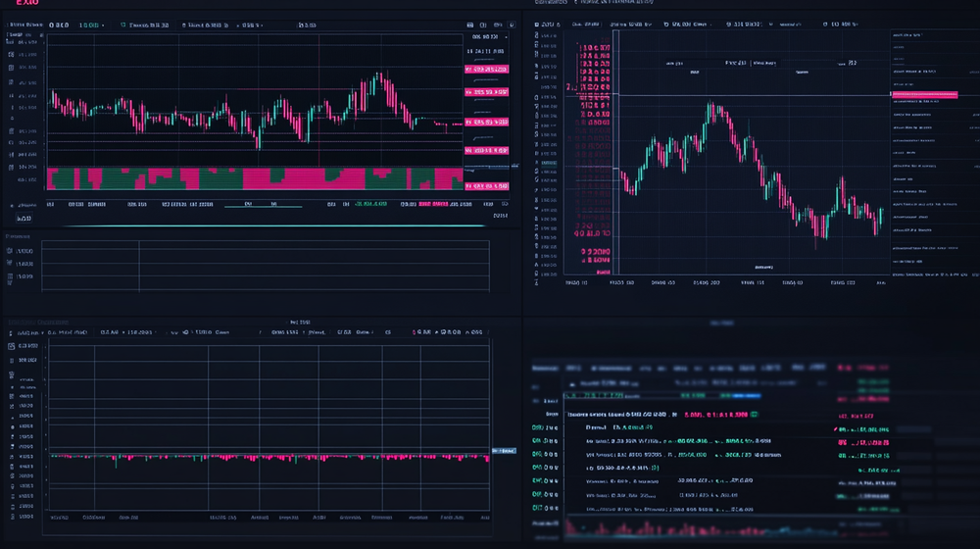Click the current-price tag at right edge of bottom-left chart
The width and height of the screenshot is (980, 549).
[x=503, y=451]
